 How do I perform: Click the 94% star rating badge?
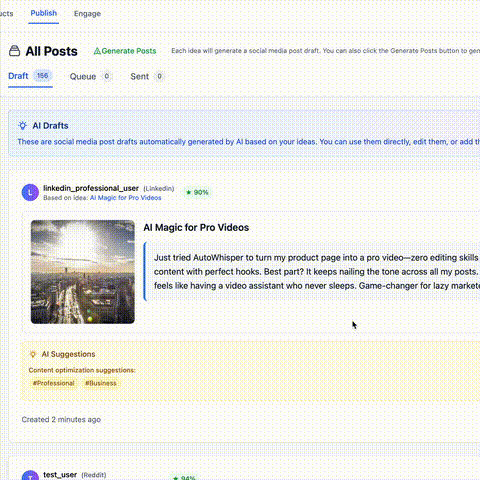(x=184, y=477)
